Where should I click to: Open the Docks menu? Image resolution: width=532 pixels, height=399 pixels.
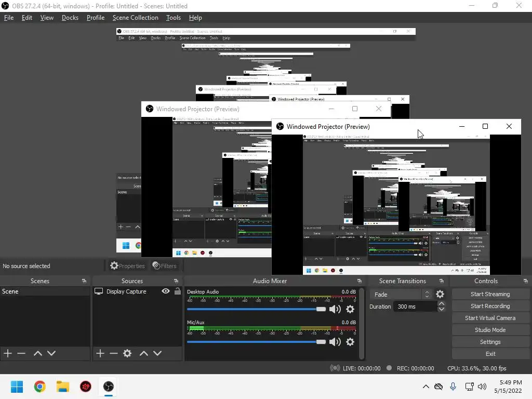70,18
